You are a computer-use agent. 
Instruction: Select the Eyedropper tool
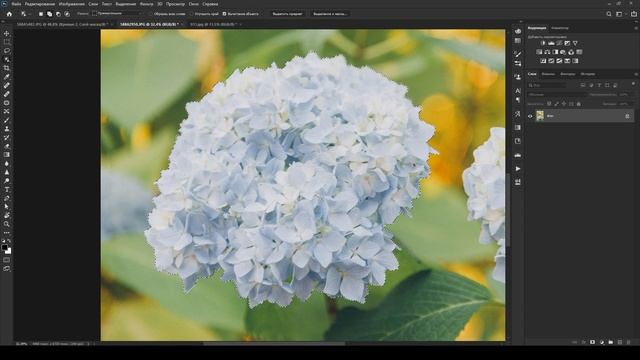point(7,77)
